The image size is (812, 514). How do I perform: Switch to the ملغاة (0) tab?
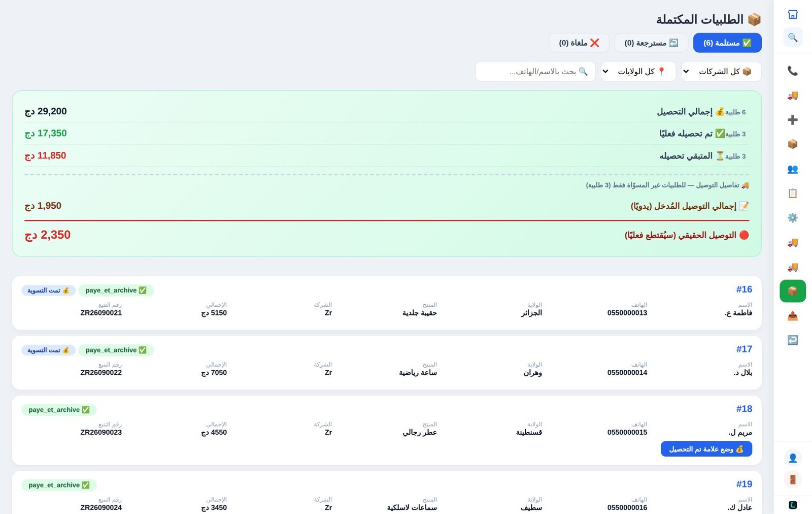pyautogui.click(x=579, y=43)
